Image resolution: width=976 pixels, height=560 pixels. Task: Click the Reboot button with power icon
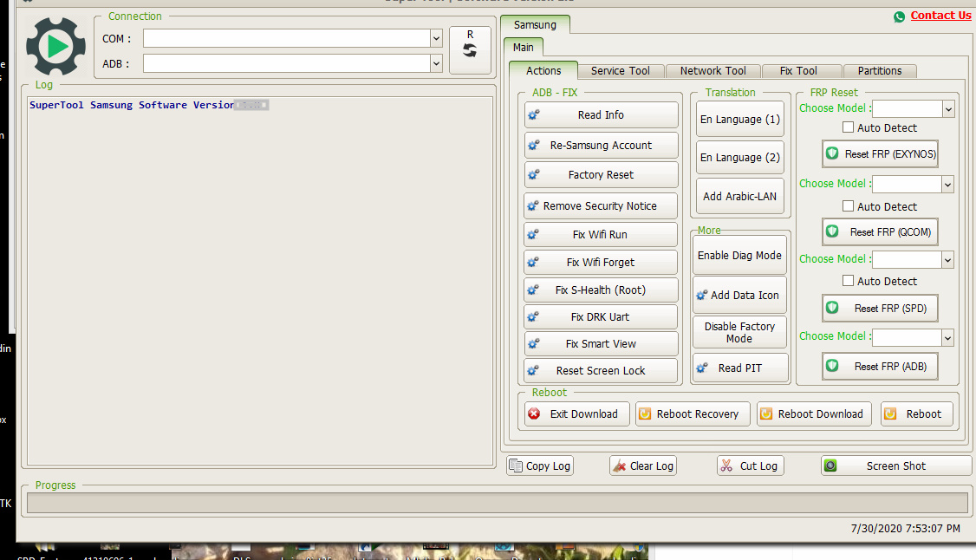click(x=917, y=413)
